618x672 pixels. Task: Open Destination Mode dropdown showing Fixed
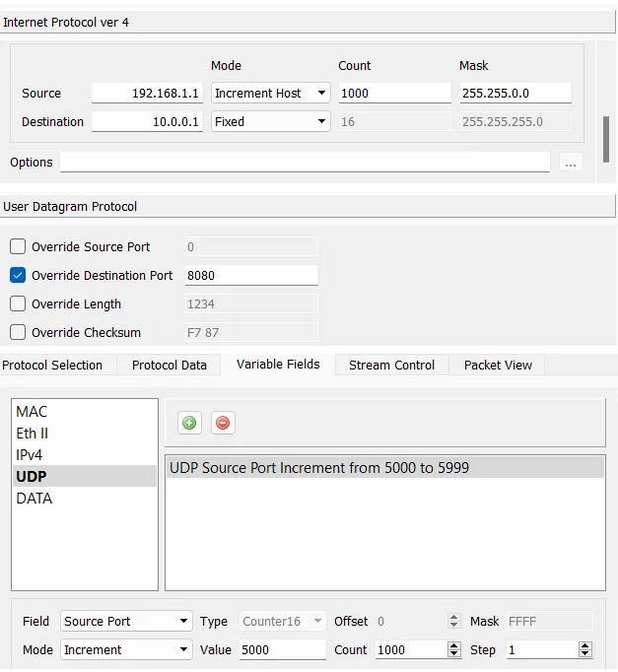click(270, 122)
